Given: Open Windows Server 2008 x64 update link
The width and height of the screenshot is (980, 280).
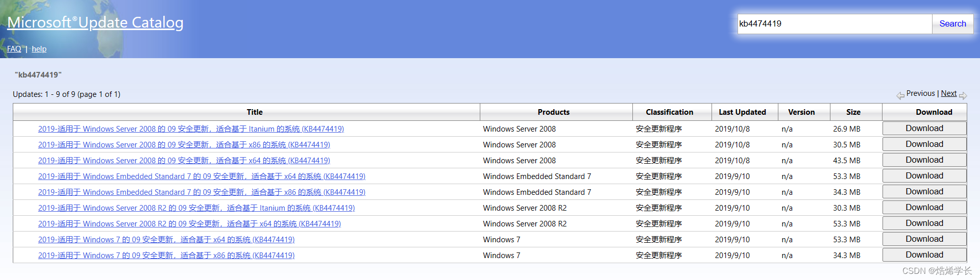Looking at the screenshot, I should point(184,161).
